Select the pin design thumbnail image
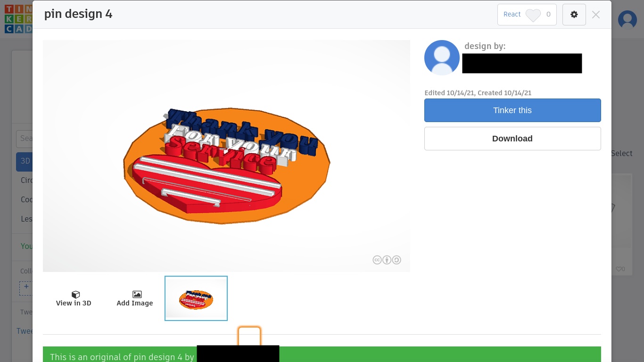This screenshot has width=644, height=362. 196,298
